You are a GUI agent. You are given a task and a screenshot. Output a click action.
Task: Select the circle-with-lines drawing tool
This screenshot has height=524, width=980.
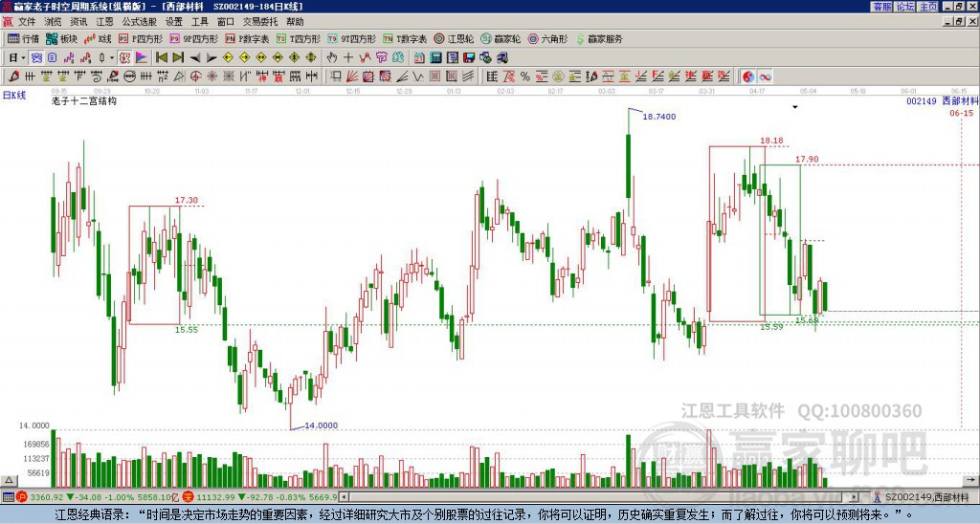pyautogui.click(x=129, y=76)
